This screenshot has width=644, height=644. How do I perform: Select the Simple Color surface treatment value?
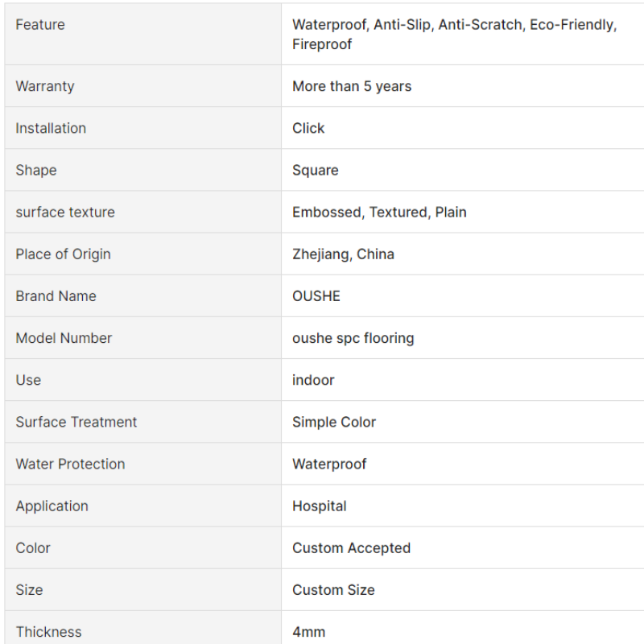pos(334,422)
